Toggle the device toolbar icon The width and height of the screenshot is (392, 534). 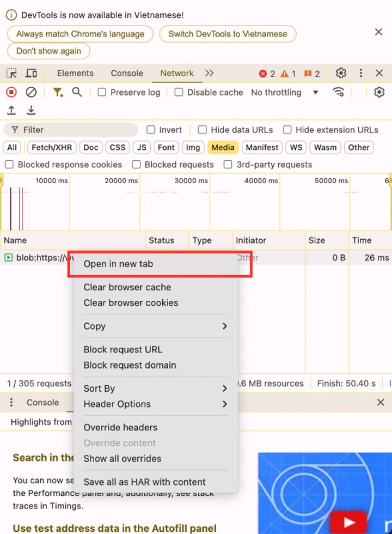click(x=32, y=73)
